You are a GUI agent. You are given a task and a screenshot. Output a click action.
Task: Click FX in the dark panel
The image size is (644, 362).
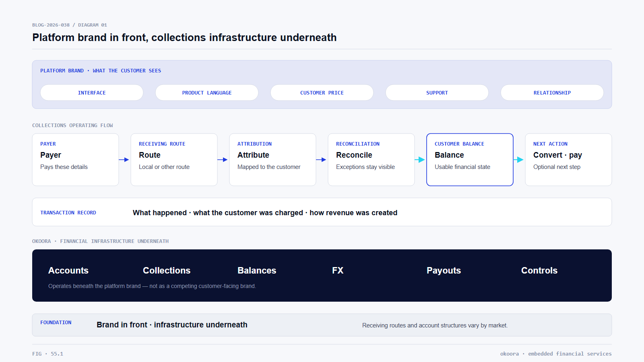coord(338,270)
